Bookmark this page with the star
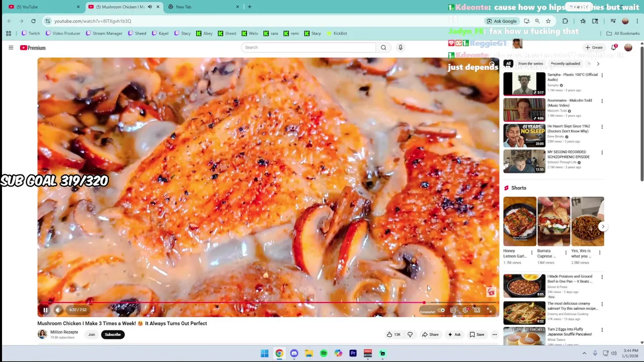The width and height of the screenshot is (644, 362). click(x=548, y=21)
